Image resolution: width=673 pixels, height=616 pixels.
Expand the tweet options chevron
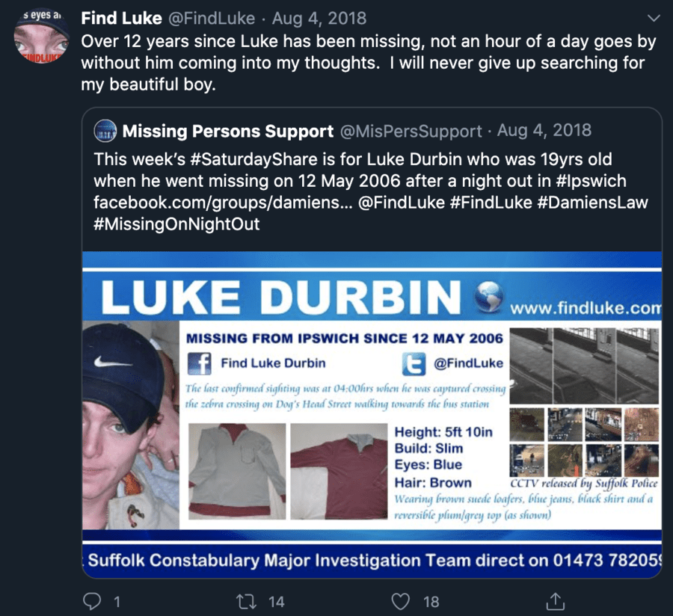pos(654,18)
